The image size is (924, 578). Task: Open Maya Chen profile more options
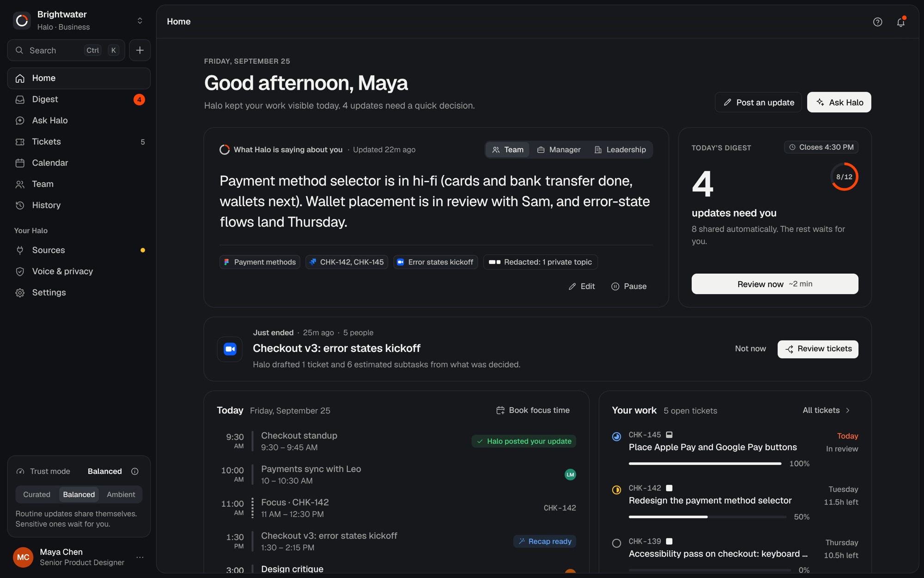tap(140, 557)
